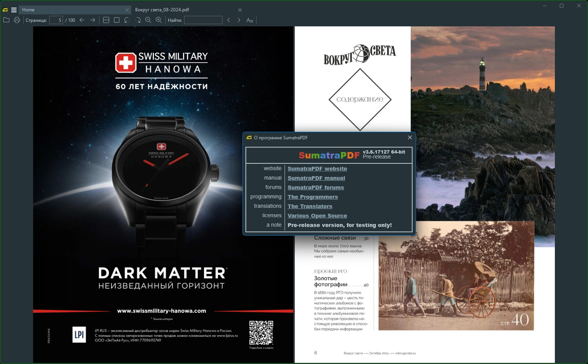
Task: Select Fit a Single Page icon
Action: click(x=117, y=20)
